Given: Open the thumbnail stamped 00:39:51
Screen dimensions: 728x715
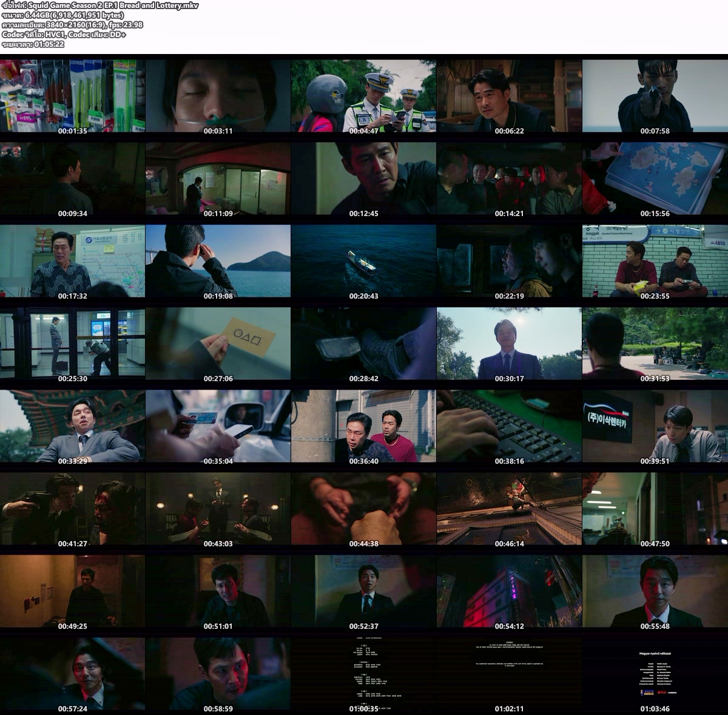Looking at the screenshot, I should (x=655, y=426).
